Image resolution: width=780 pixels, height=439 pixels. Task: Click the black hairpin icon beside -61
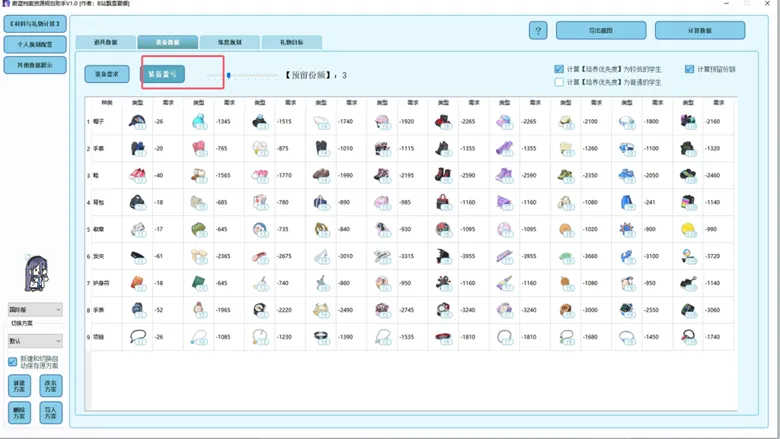tap(137, 256)
